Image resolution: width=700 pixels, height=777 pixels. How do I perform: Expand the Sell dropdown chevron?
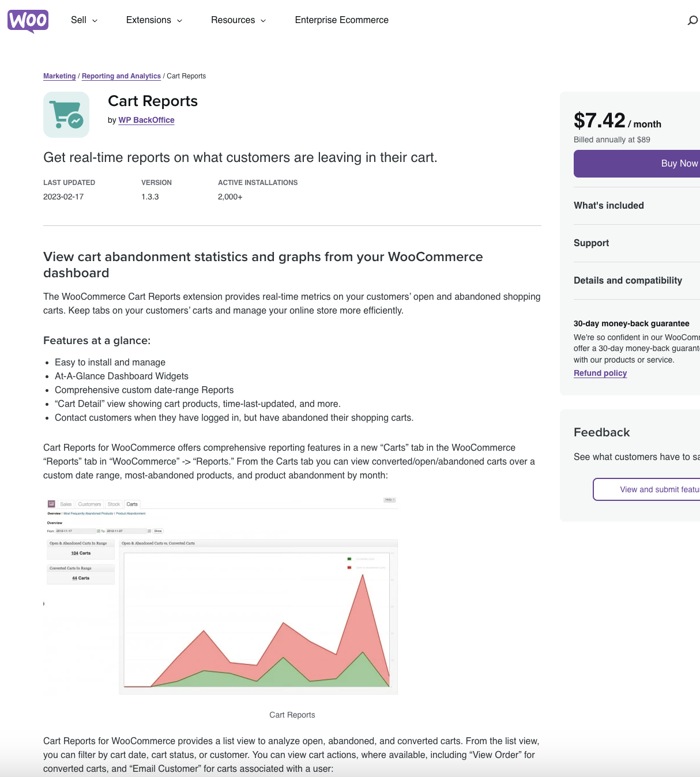coord(96,21)
